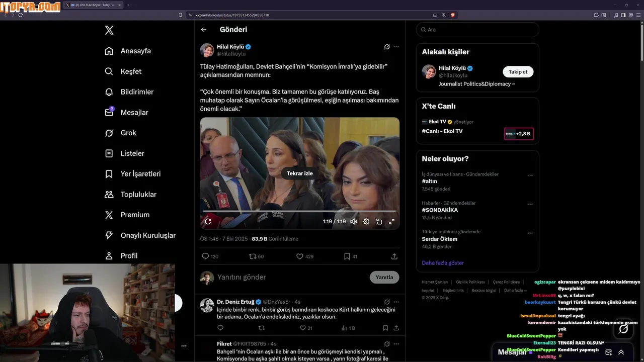
Task: Open Reklam bilgisi footer link
Action: tap(484, 290)
